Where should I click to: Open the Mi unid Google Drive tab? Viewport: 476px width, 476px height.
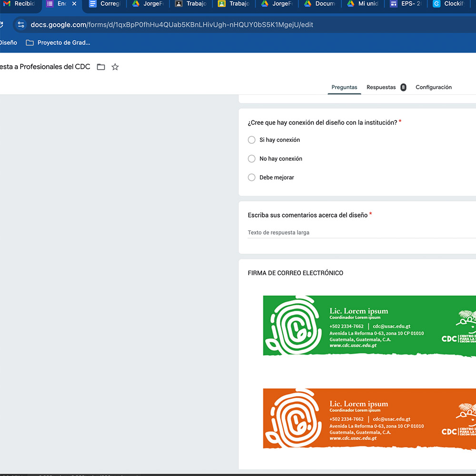363,4
